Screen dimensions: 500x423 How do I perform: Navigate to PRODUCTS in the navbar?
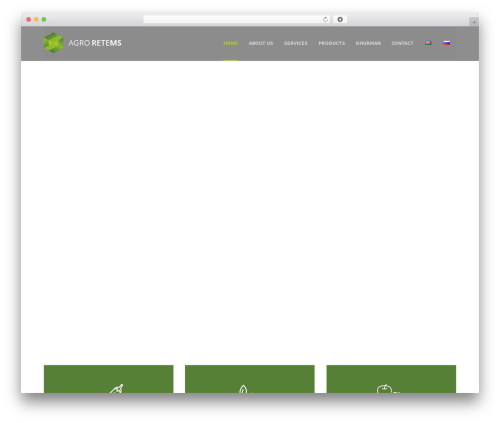332,43
